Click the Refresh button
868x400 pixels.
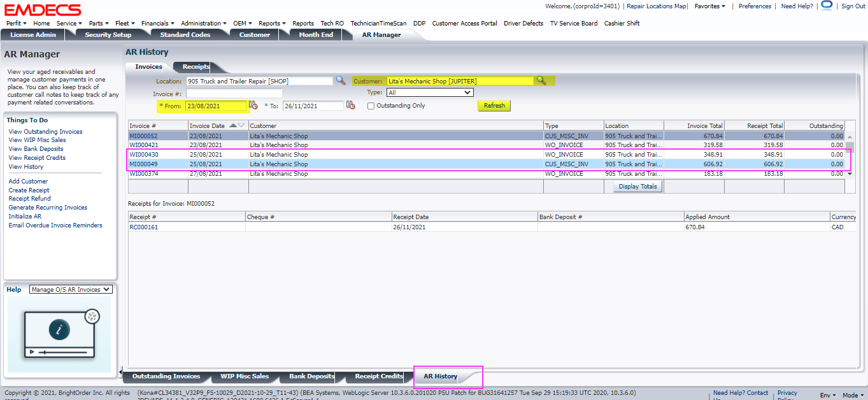click(494, 106)
